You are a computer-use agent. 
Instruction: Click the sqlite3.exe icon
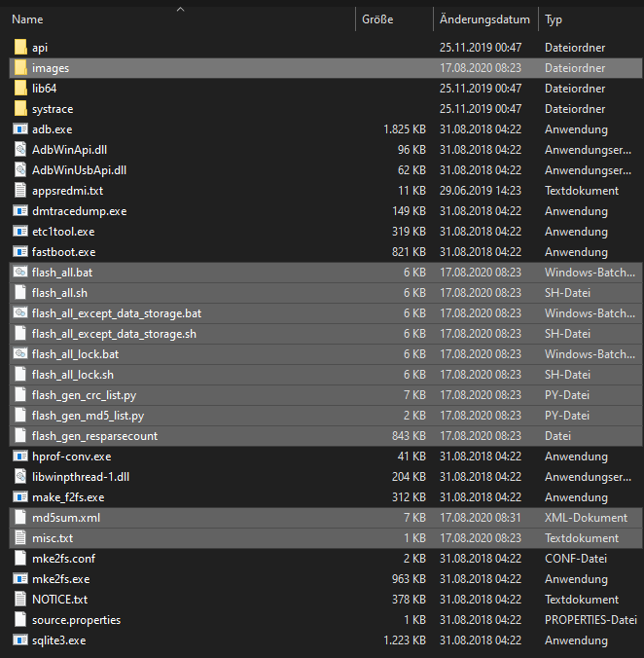pos(20,640)
